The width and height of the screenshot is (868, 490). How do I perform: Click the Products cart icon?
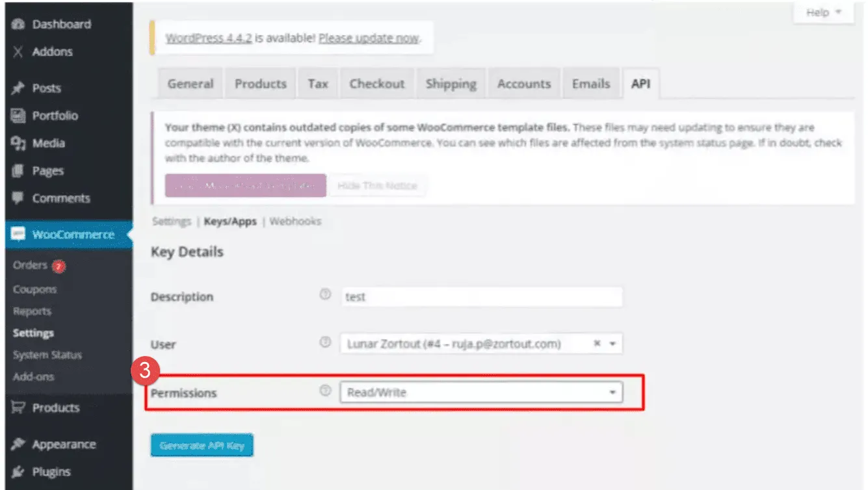click(x=18, y=408)
